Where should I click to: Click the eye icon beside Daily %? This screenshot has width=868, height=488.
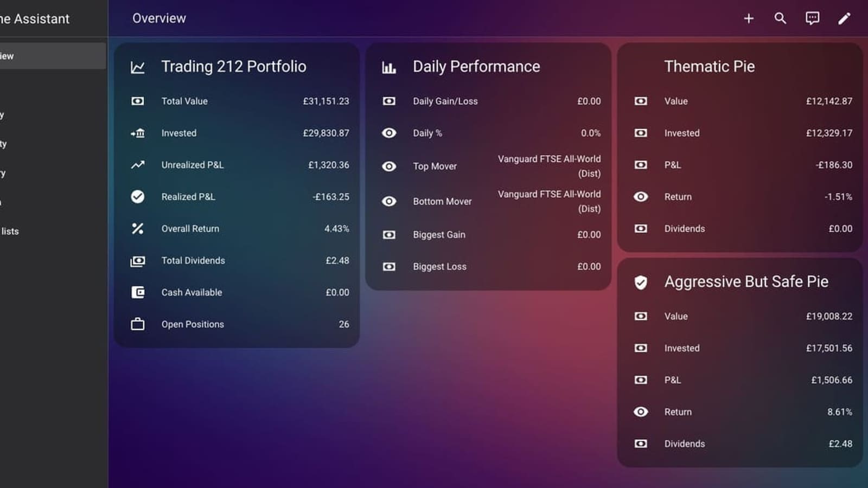coord(389,133)
